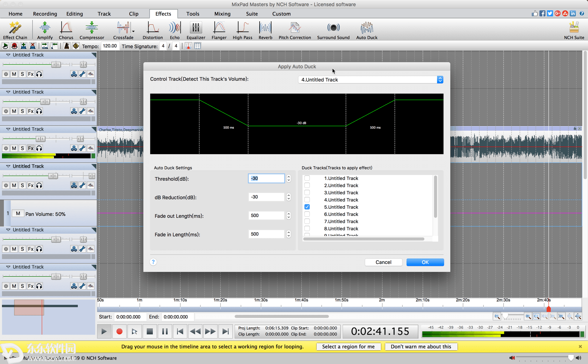The height and width of the screenshot is (364, 588).
Task: Mute the first Untitled Track
Action: 14,74
